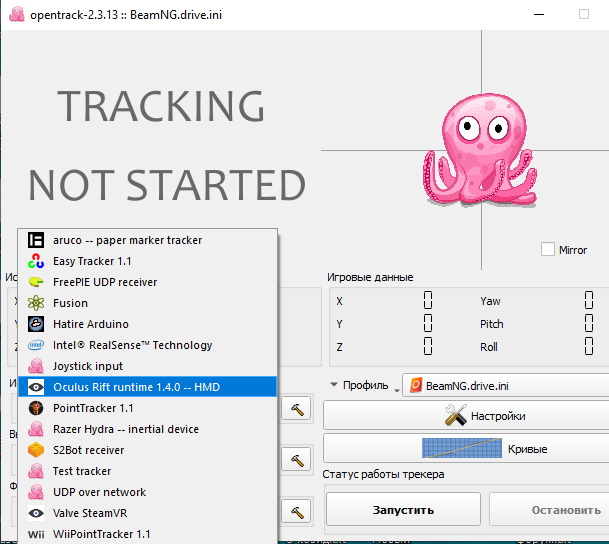Click the Roll label in Игровые данные
The height and width of the screenshot is (544, 609).
pyautogui.click(x=489, y=347)
